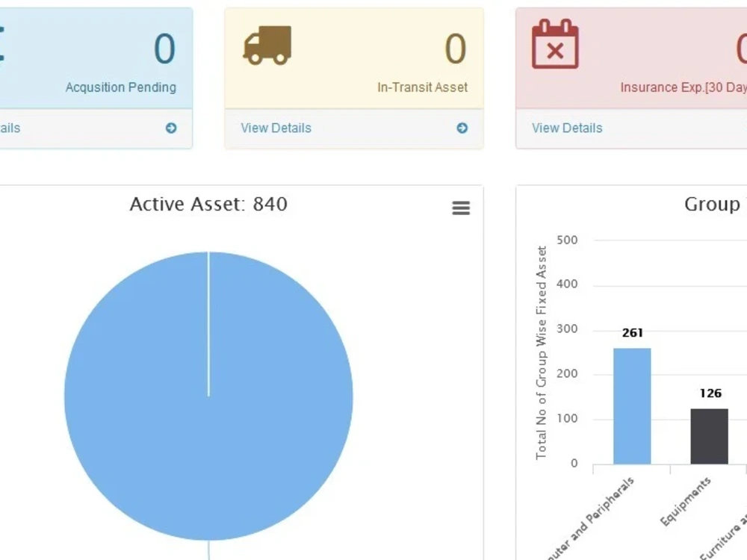747x560 pixels.
Task: Click the 300 y-axis tick label
Action: [567, 329]
